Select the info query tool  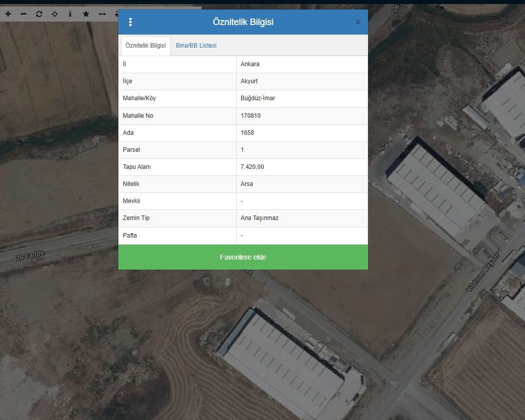click(70, 14)
